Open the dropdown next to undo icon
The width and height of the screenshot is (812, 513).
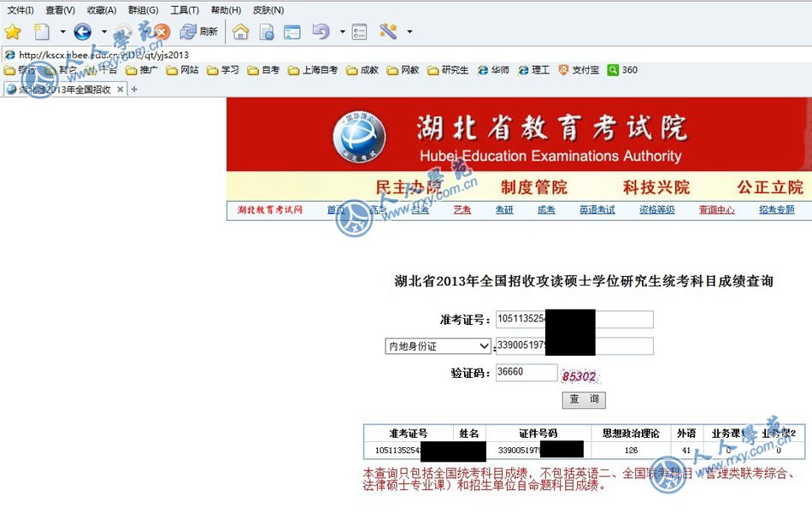click(342, 32)
